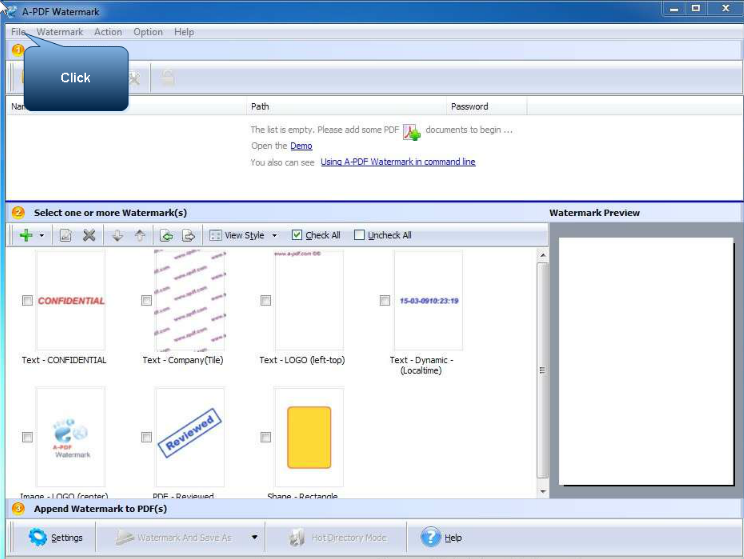This screenshot has height=559, width=744.
Task: Click the View Style grid icon
Action: 215,235
